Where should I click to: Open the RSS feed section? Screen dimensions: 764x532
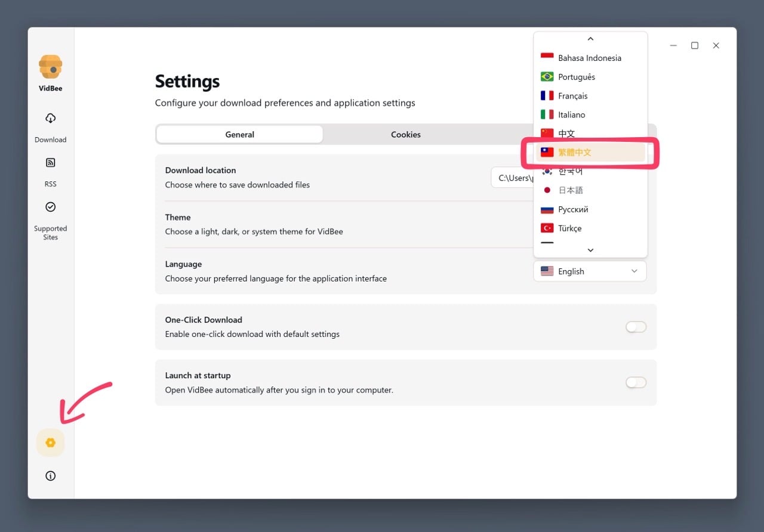click(x=50, y=170)
